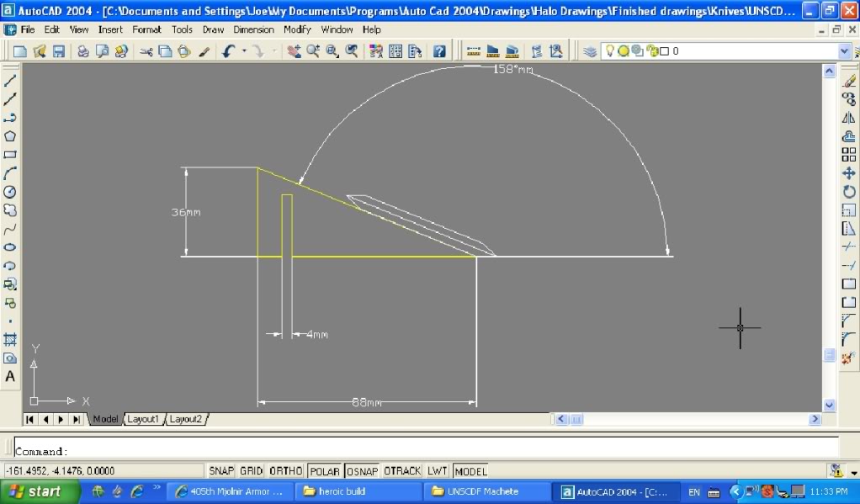Screen dimensions: 860x504
Task: Select the Spline tool
Action: pos(10,229)
